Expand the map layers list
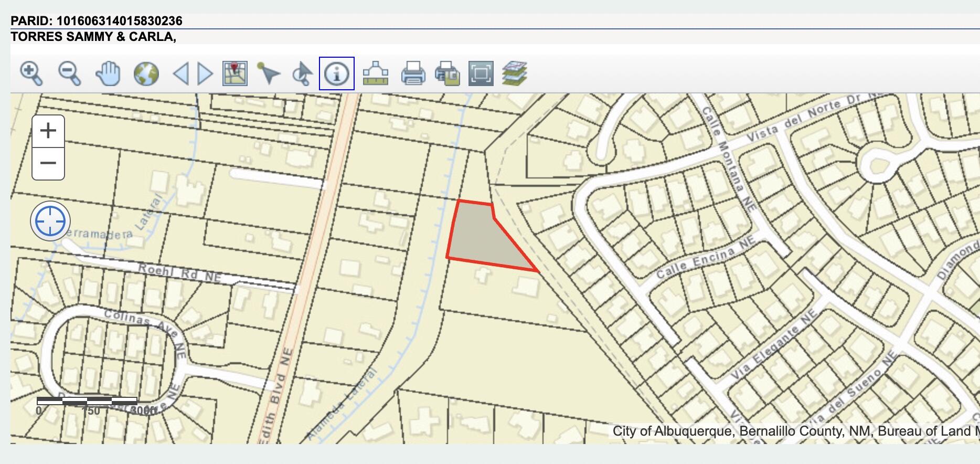This screenshot has width=980, height=464. (515, 73)
